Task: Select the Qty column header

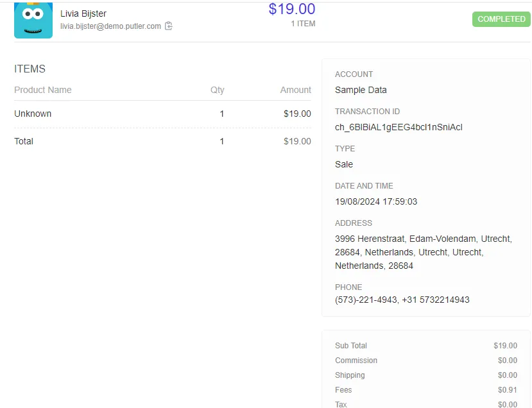Action: [217, 90]
